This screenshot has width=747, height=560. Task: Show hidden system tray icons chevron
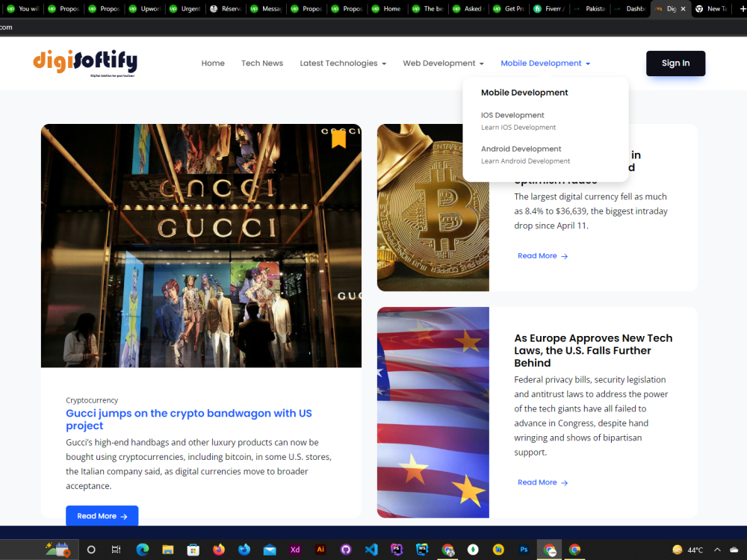[x=717, y=550]
